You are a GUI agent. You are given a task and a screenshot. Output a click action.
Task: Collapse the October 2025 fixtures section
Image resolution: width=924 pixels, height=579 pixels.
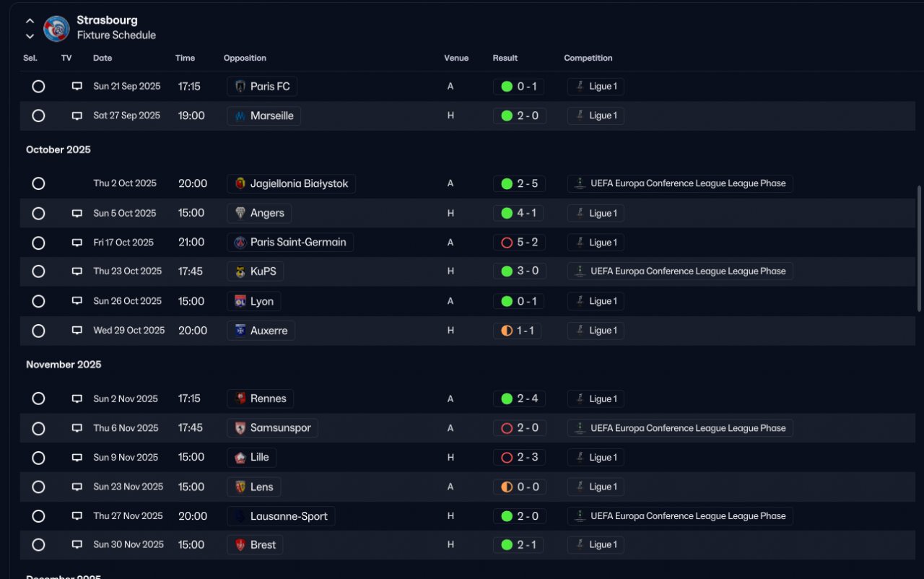pos(58,149)
